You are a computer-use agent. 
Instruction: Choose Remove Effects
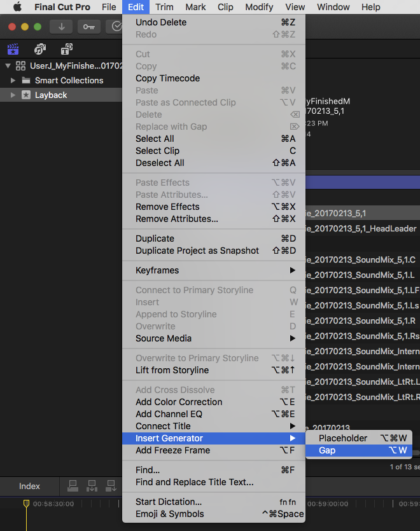214,207
